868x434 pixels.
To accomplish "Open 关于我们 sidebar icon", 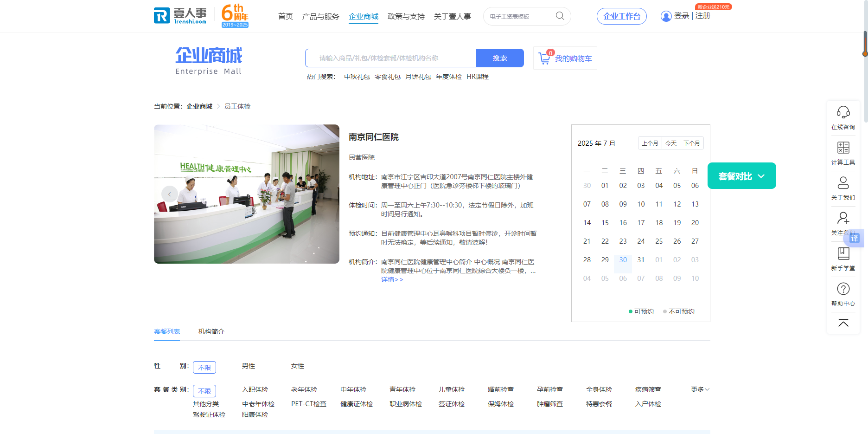I will (x=843, y=183).
